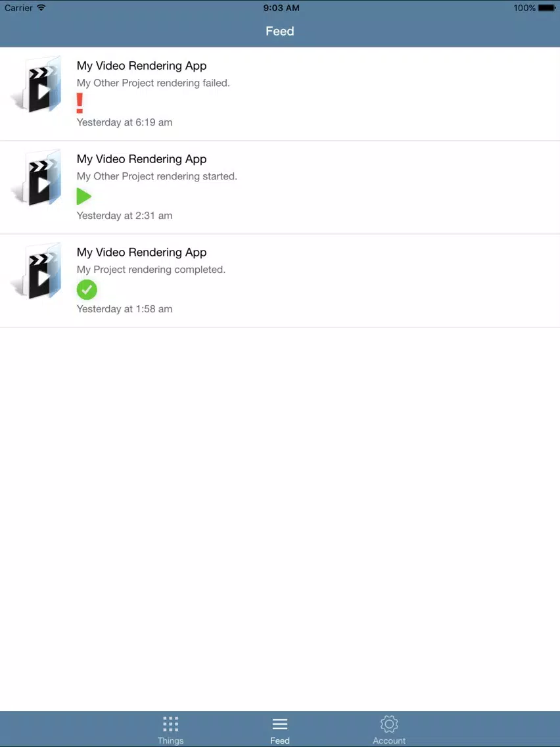
Task: Open "My Other Project rendering failed" message
Action: coord(153,83)
